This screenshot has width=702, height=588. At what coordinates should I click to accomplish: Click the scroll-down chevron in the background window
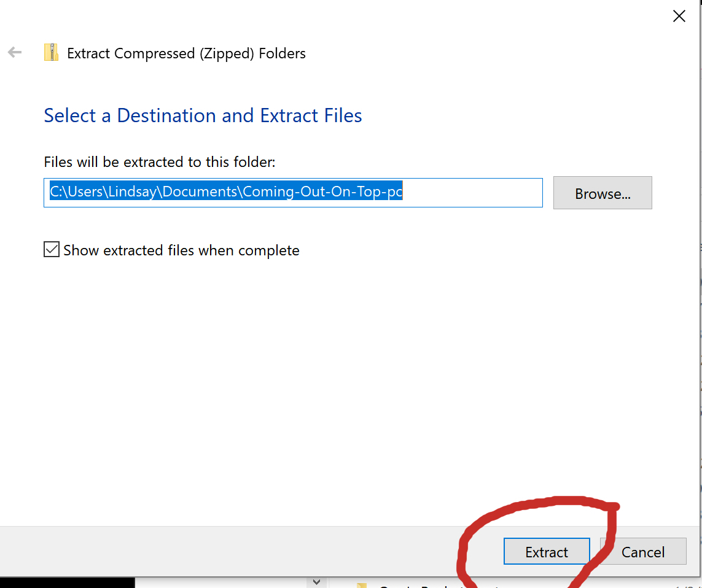coord(316,581)
